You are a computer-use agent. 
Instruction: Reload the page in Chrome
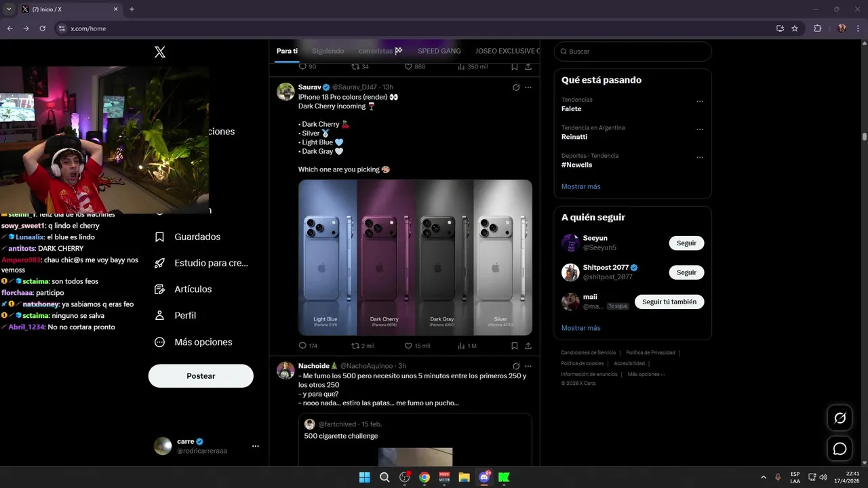[x=42, y=28]
